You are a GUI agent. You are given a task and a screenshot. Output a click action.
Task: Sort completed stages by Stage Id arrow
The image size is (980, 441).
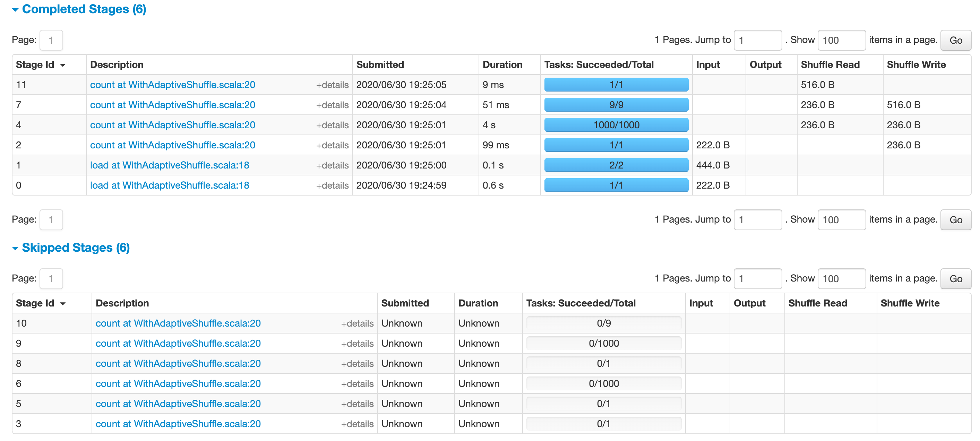[x=63, y=65]
